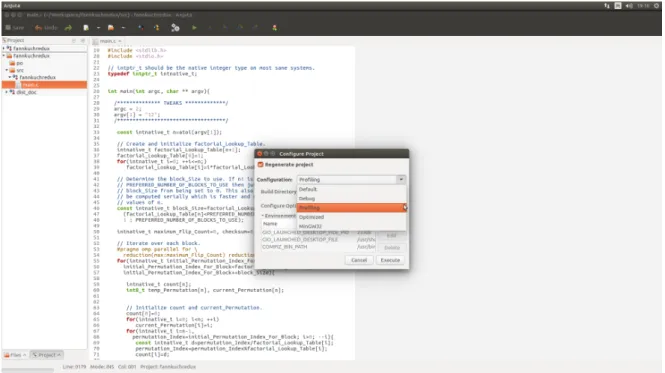
Task: Collapse the fannkuchredux folder node
Action: [x=4, y=56]
